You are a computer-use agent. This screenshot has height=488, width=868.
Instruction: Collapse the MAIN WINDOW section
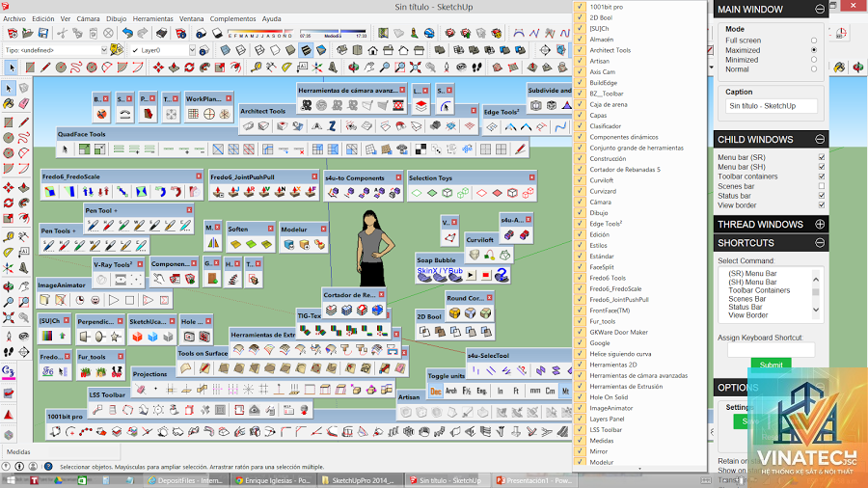click(820, 10)
